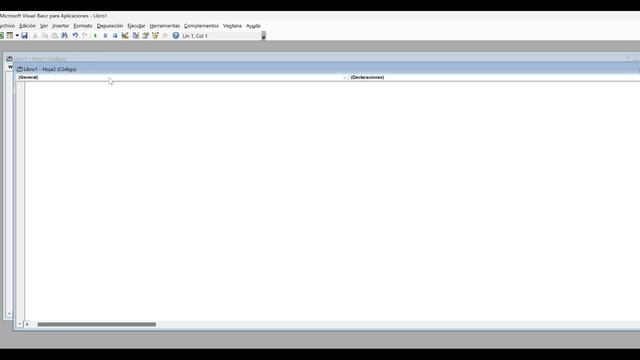
Task: Click the Reset stop icon
Action: point(115,36)
